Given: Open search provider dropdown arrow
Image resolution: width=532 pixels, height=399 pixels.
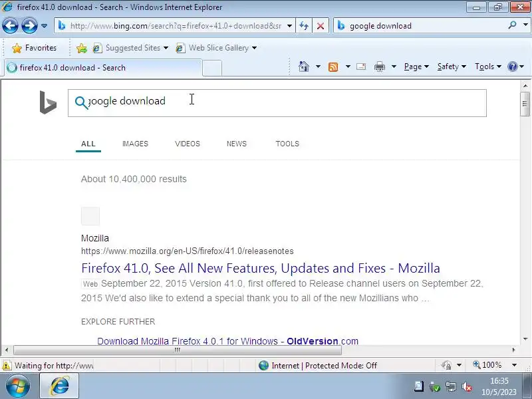Looking at the screenshot, I should (525, 25).
